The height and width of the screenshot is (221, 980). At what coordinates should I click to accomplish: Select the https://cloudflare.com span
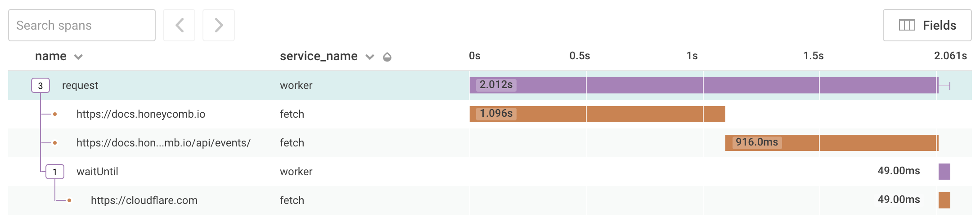coord(144,200)
